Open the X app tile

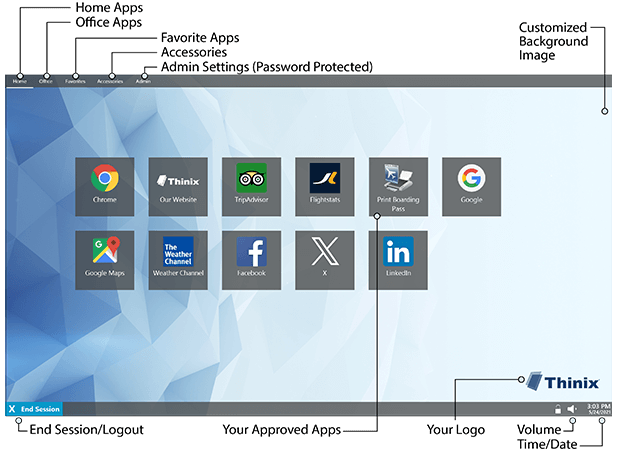pos(325,260)
